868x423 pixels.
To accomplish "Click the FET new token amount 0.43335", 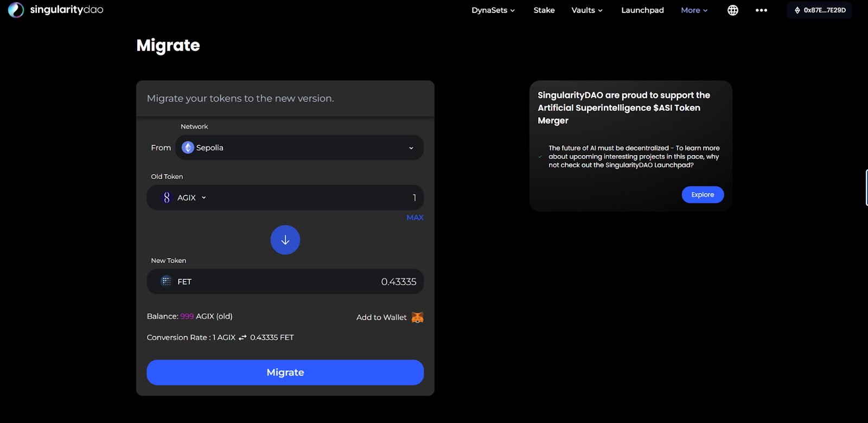I will pos(399,281).
